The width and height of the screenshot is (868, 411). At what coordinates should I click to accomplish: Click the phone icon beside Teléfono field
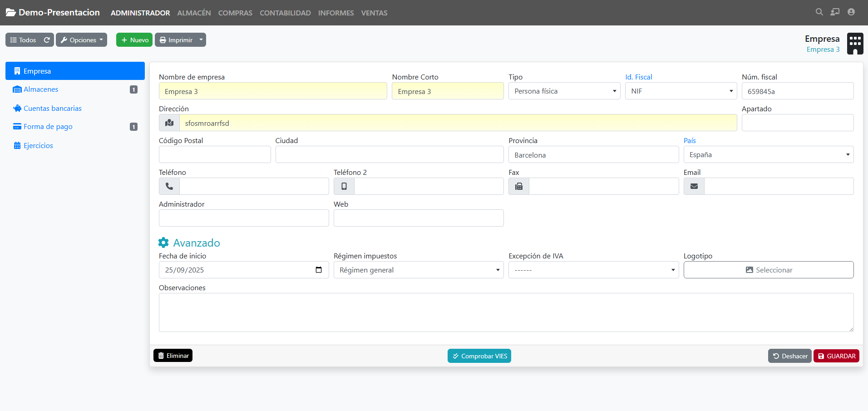click(x=169, y=186)
